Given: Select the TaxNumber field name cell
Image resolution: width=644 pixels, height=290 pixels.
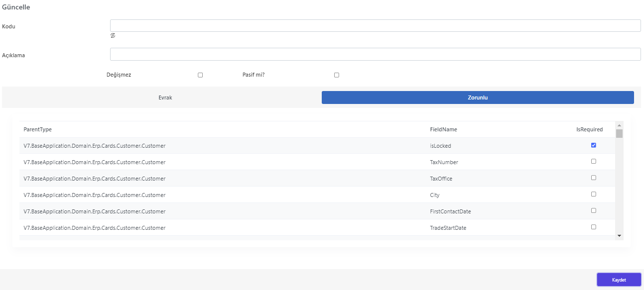Looking at the screenshot, I should click(444, 162).
